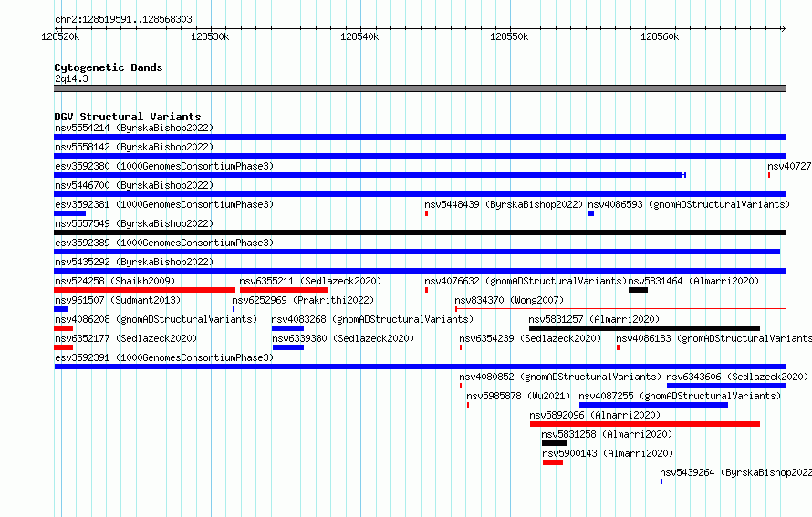Image resolution: width=812 pixels, height=517 pixels.
Task: Select the blue bar of nsv5446700
Action: tap(420, 194)
